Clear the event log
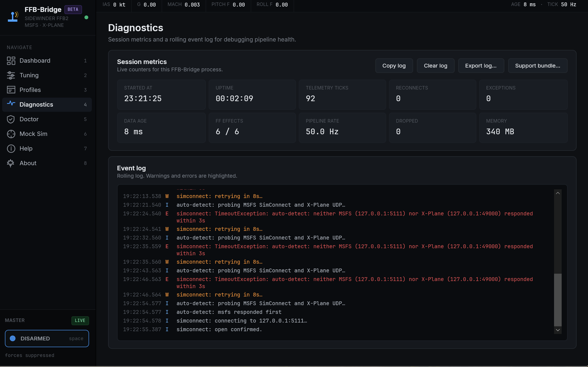The height and width of the screenshot is (367, 588). pos(435,66)
